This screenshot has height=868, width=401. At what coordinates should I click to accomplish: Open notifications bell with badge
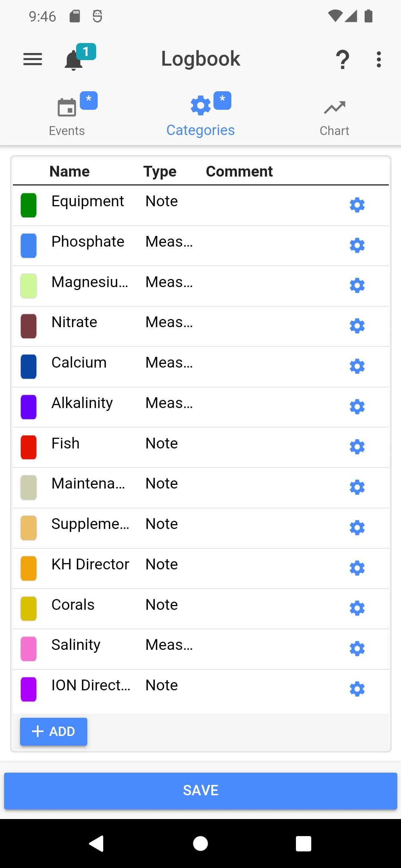tap(79, 57)
